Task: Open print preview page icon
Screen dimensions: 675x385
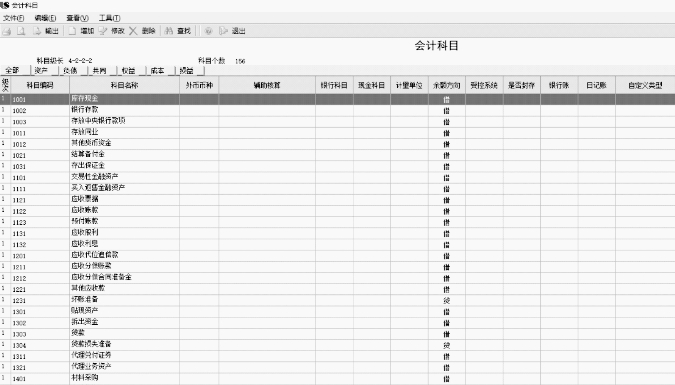Action: (x=21, y=31)
